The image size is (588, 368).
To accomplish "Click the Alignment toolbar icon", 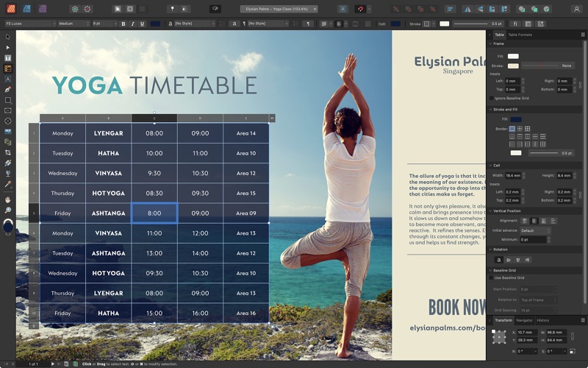I will click(x=451, y=9).
